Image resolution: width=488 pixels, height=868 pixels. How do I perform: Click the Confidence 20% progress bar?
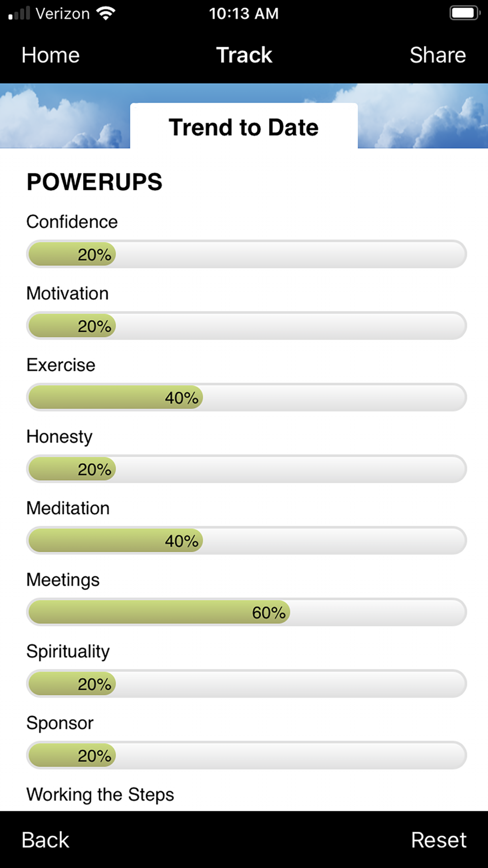[246, 254]
